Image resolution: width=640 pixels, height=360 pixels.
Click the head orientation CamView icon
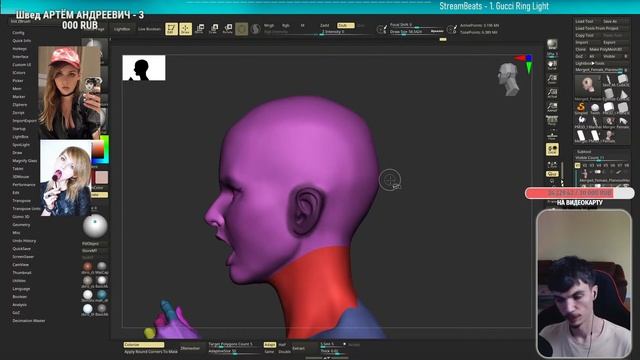[507, 79]
